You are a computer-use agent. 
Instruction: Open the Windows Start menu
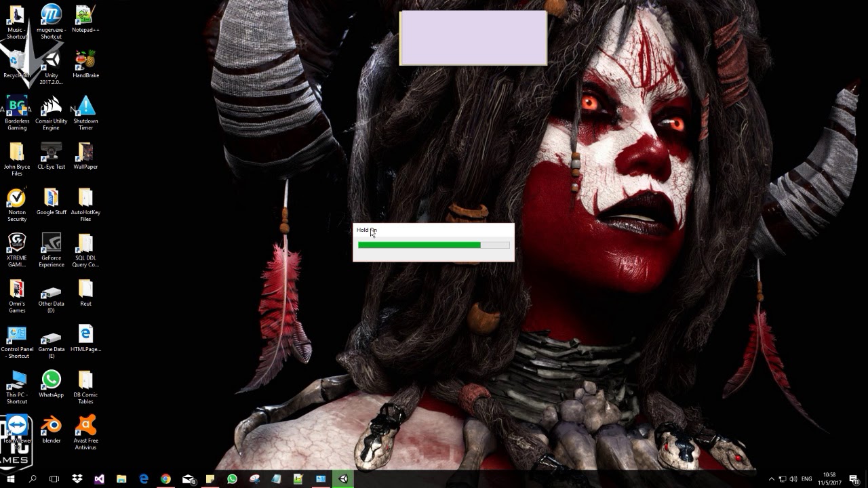point(11,479)
